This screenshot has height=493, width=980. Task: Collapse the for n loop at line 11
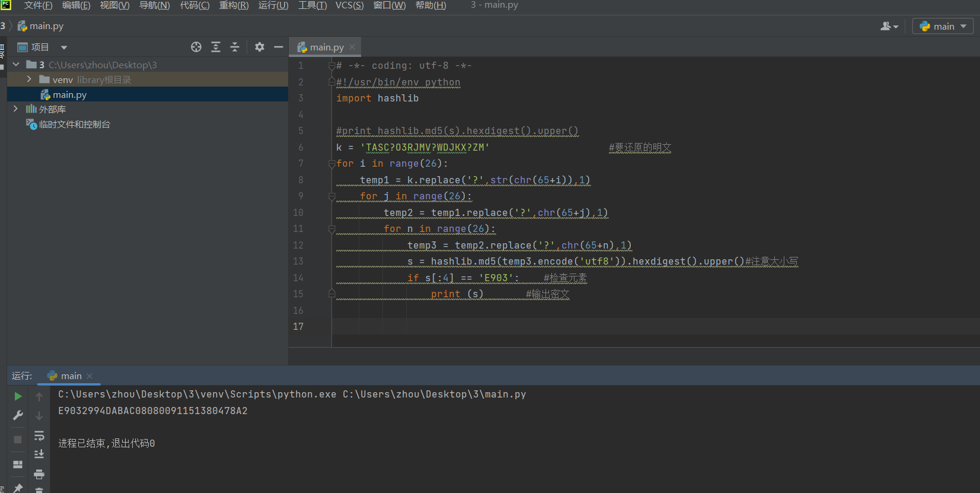(x=332, y=229)
